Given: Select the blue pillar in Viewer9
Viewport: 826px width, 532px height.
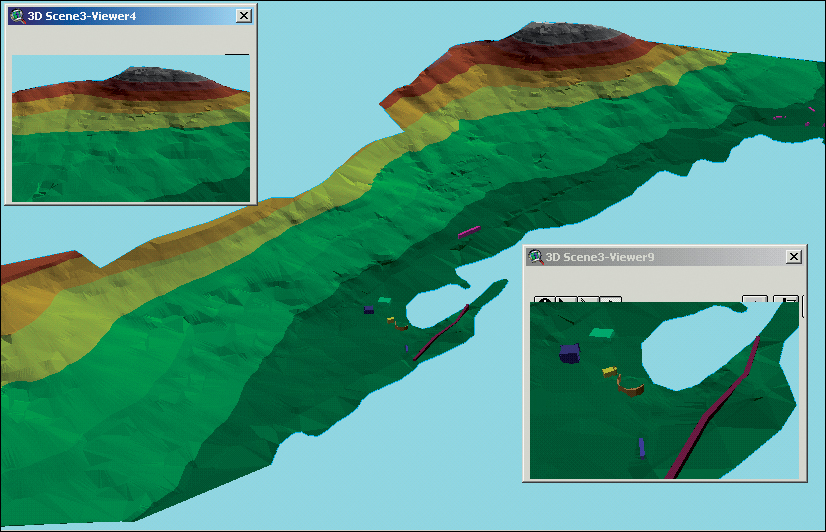Looking at the screenshot, I should [641, 446].
